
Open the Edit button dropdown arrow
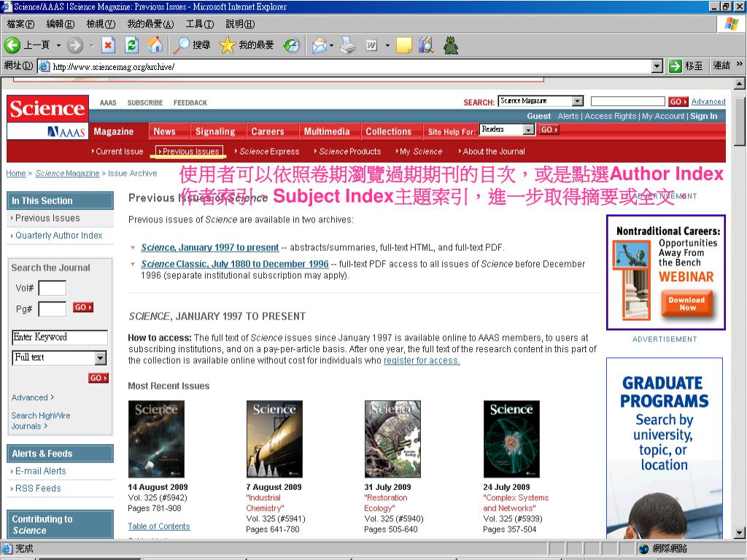coord(387,46)
